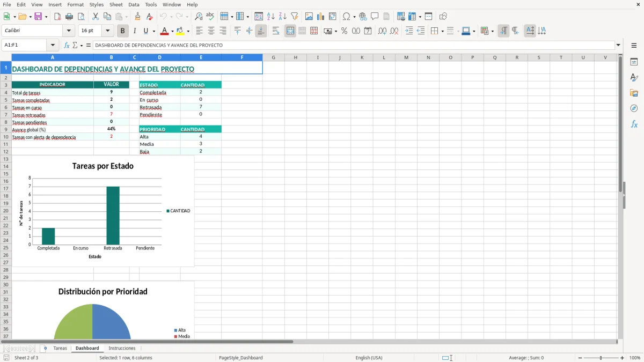Click the Print icon
The image size is (644, 362).
(x=69, y=17)
